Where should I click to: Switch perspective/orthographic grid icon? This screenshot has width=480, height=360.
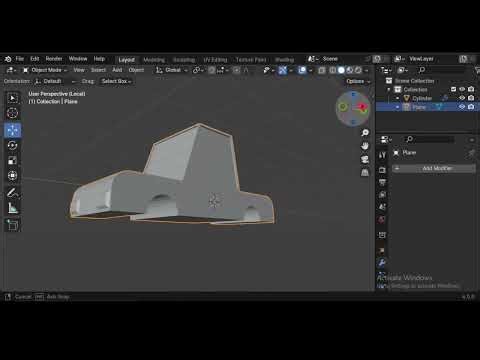pyautogui.click(x=365, y=173)
